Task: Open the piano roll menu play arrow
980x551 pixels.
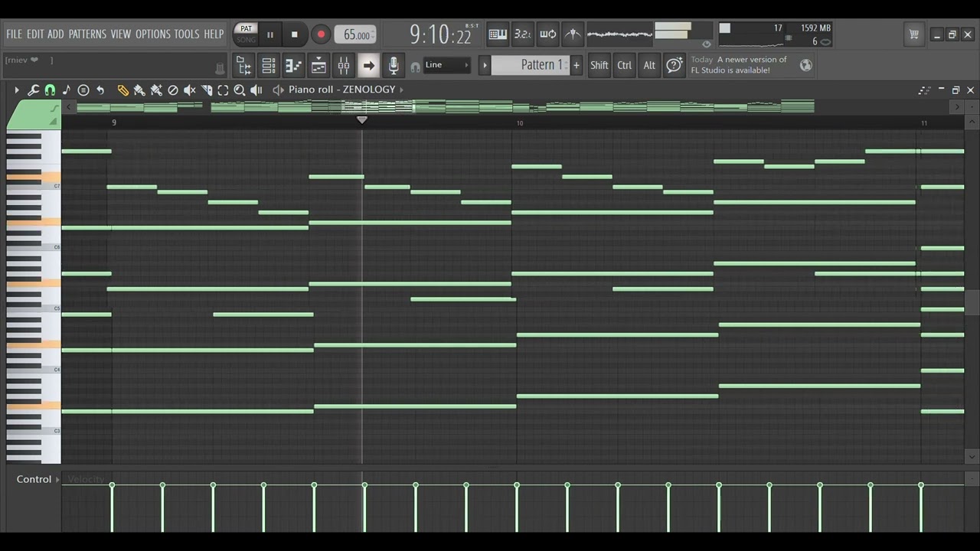Action: 16,90
